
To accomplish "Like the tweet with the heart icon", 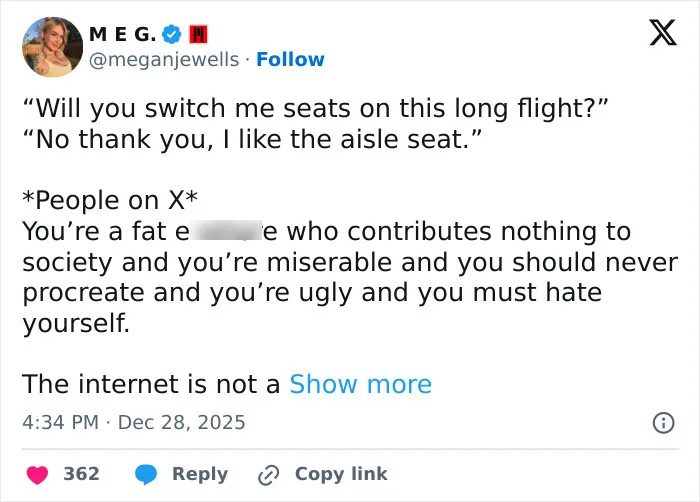I will (38, 474).
